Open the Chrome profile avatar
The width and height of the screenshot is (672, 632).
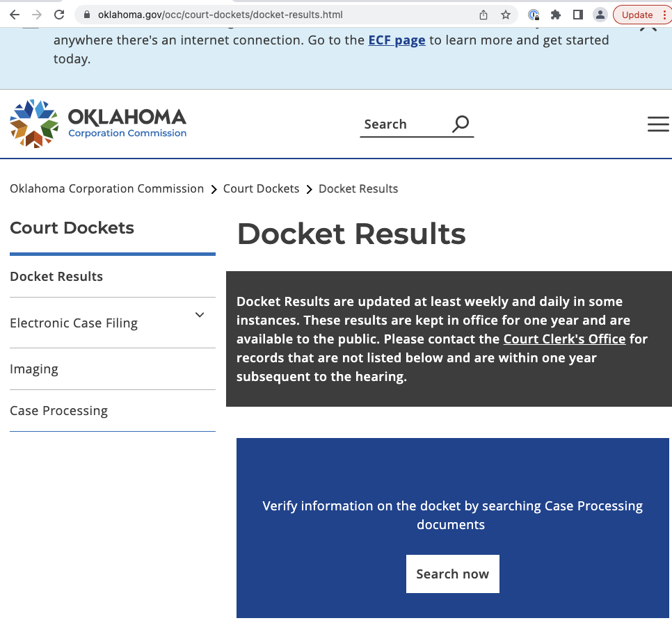(599, 15)
